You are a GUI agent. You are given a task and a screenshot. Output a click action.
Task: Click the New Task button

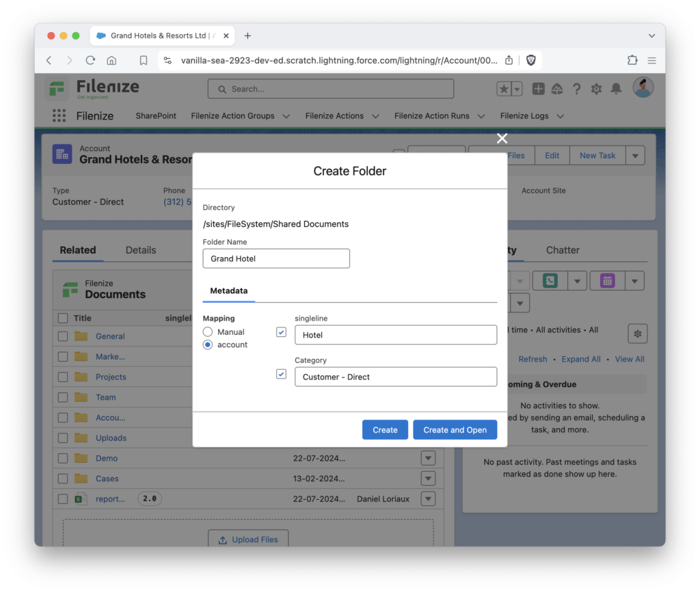(597, 155)
